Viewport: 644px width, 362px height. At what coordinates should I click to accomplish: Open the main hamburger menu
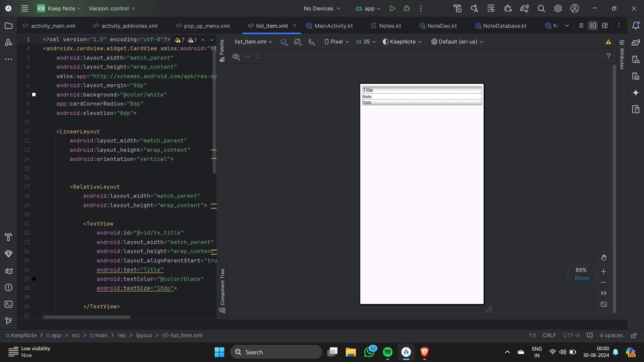click(24, 8)
